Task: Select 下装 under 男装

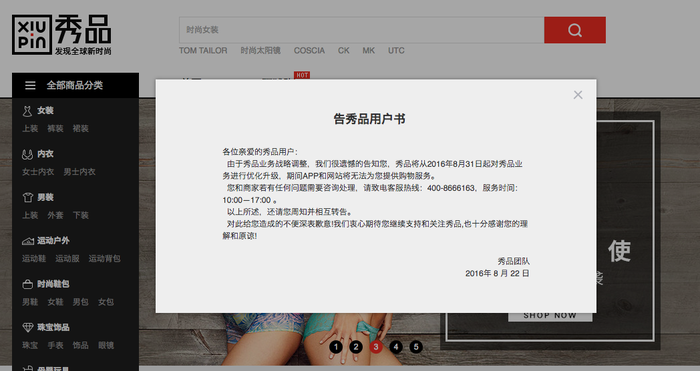Action: tap(80, 215)
